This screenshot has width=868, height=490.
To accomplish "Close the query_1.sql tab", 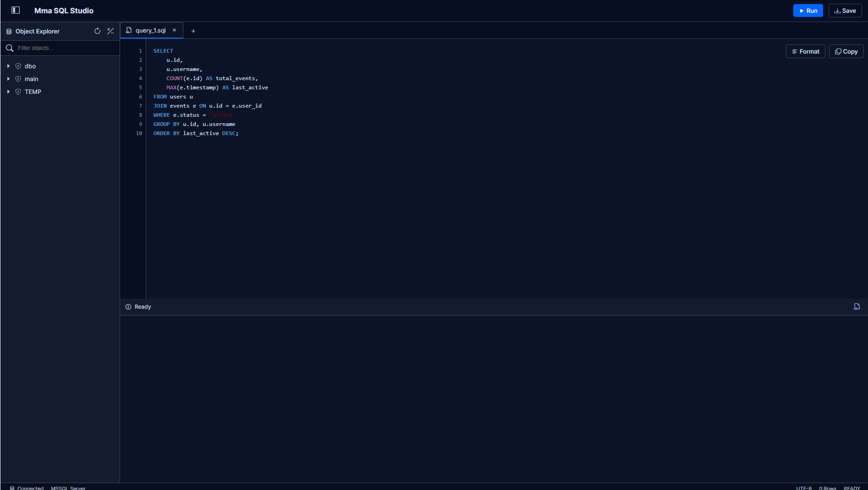I will [174, 30].
